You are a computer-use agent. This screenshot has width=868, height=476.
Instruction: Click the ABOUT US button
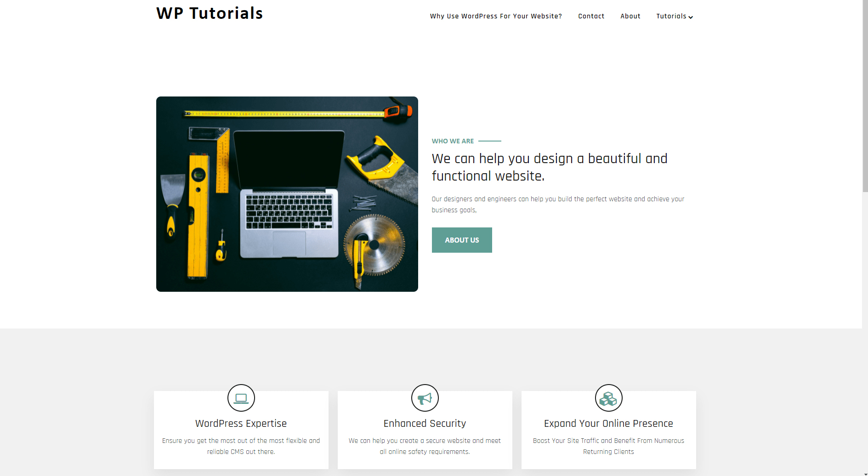coord(462,240)
